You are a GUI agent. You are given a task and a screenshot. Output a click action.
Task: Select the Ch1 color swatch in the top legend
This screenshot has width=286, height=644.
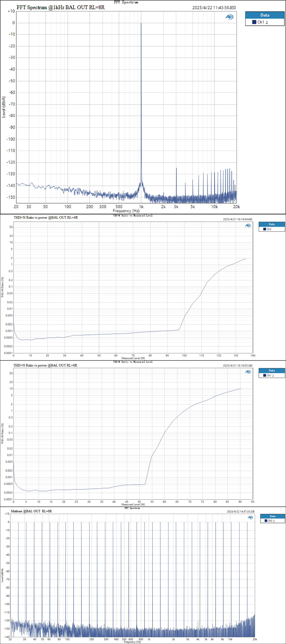point(254,22)
